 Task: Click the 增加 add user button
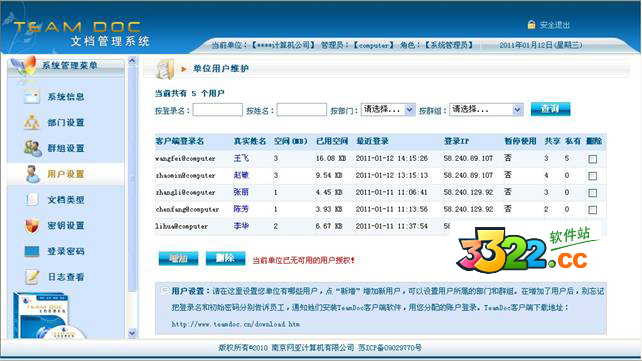click(178, 259)
